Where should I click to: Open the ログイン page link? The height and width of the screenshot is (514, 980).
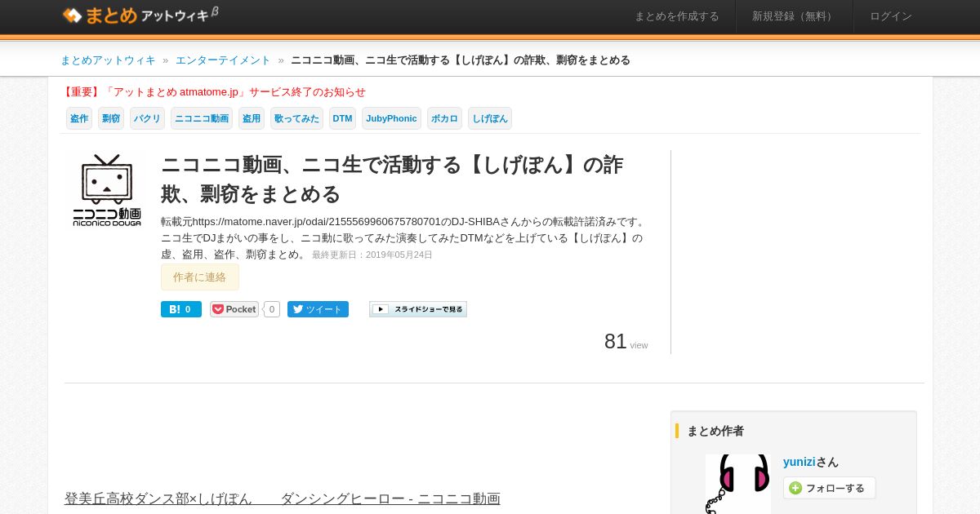890,16
